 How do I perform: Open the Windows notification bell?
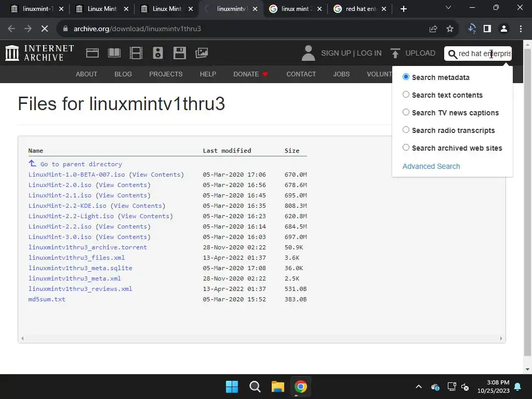(x=518, y=387)
